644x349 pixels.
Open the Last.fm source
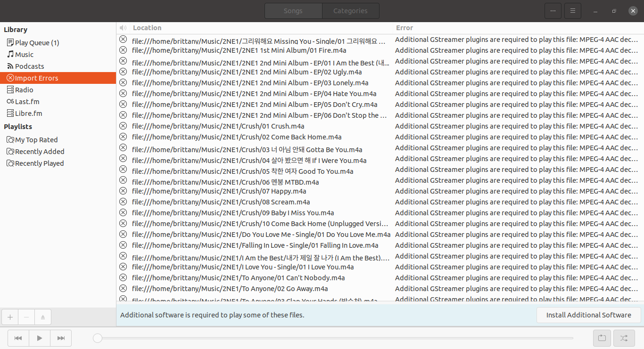click(x=27, y=102)
